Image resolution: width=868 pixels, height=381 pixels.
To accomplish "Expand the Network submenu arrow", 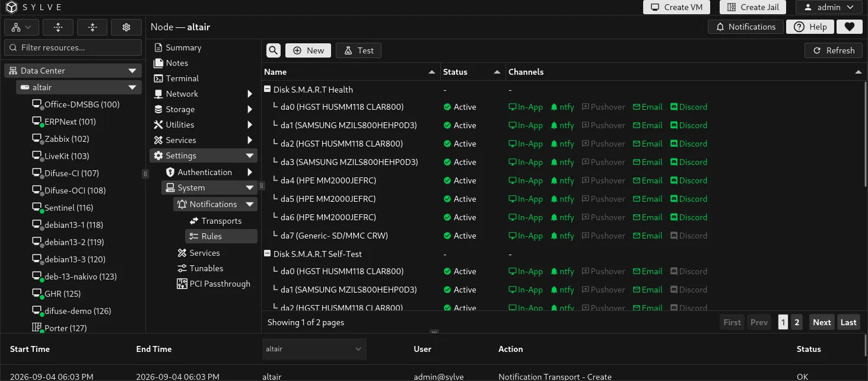I will tap(250, 94).
